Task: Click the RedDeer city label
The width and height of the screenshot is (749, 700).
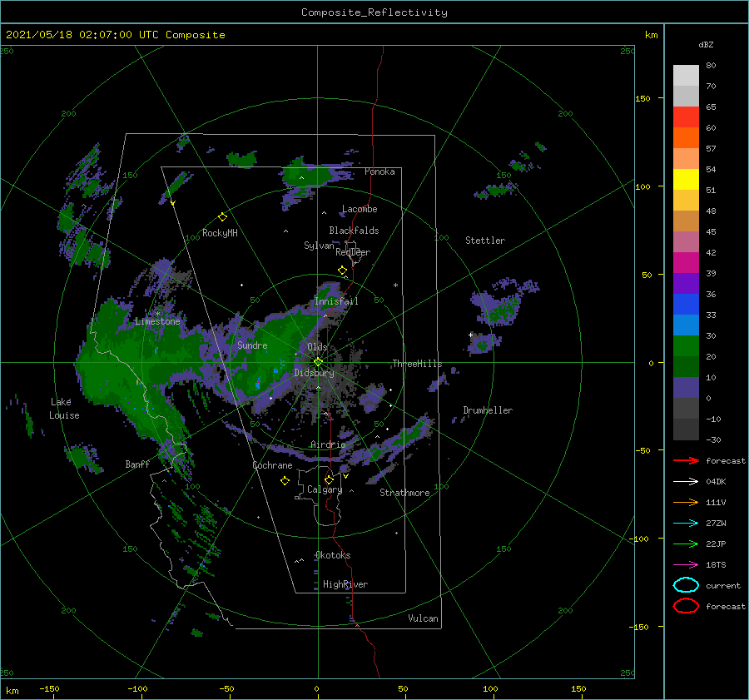Action: [353, 252]
